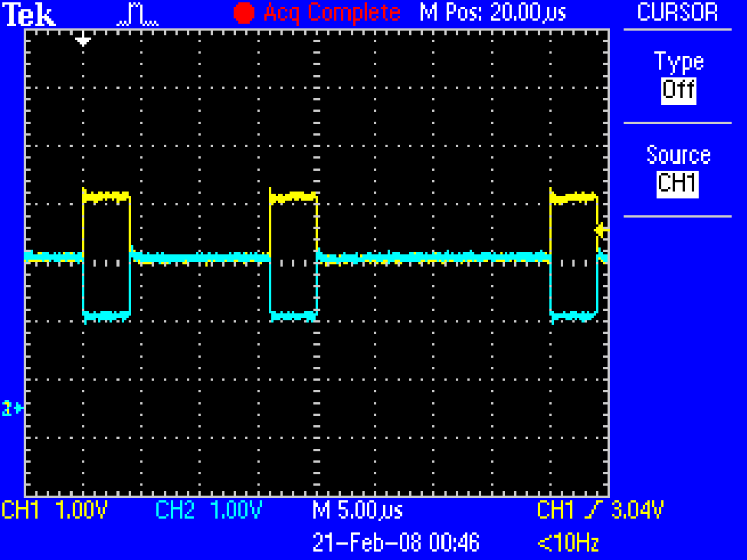Image resolution: width=747 pixels, height=560 pixels.
Task: Select the CH2 1.00V vertical scale readout
Action: 209,510
